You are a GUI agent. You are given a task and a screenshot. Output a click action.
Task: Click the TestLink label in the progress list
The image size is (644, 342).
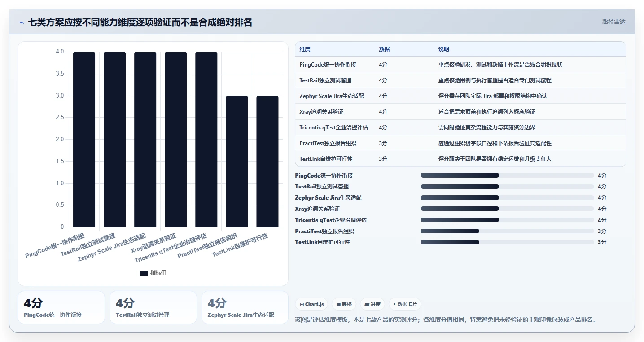(x=322, y=242)
